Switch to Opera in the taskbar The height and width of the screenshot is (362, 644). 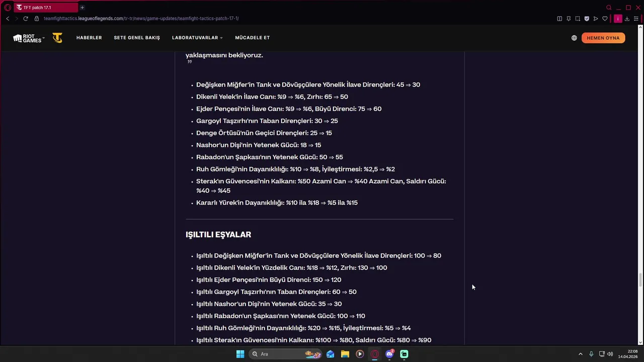click(x=374, y=354)
